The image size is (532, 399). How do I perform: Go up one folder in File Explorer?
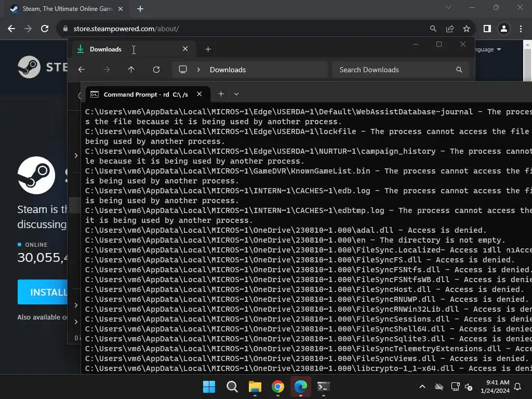[131, 70]
